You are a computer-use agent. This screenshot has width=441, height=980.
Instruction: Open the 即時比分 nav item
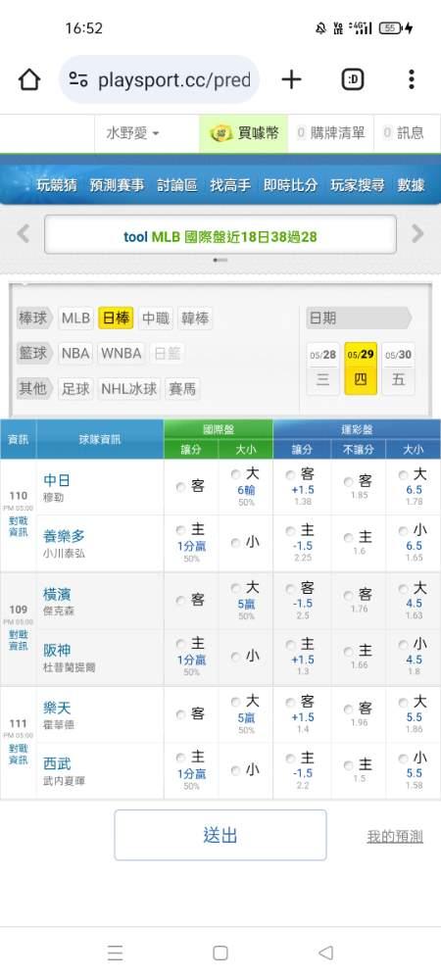pyautogui.click(x=290, y=185)
